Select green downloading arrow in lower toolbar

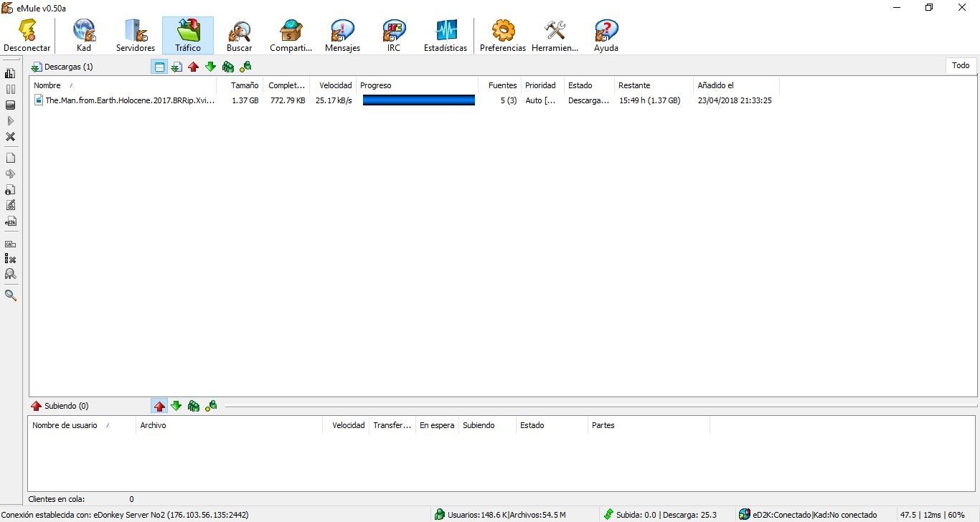pos(176,406)
